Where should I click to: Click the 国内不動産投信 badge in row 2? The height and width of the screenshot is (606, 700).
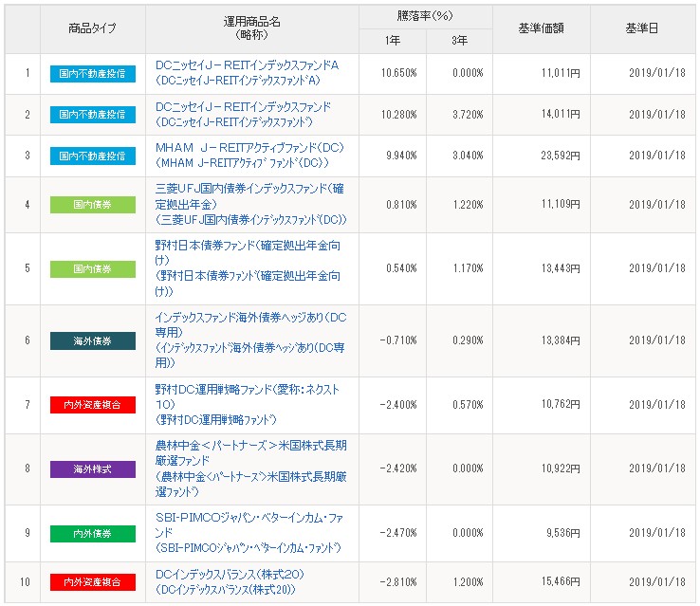[92, 115]
